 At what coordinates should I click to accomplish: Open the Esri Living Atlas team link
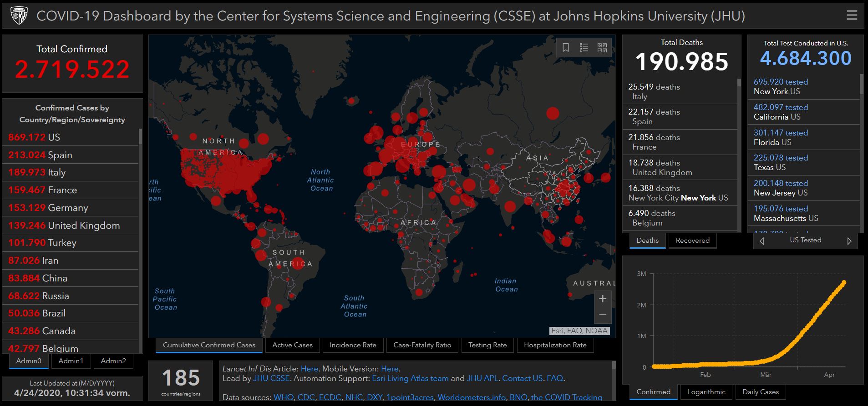[x=410, y=378]
